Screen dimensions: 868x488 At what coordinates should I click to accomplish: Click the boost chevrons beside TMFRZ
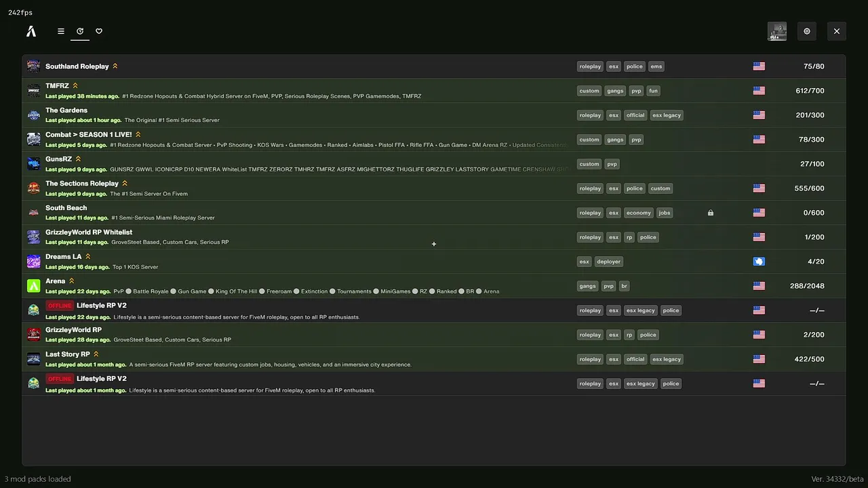click(x=75, y=86)
